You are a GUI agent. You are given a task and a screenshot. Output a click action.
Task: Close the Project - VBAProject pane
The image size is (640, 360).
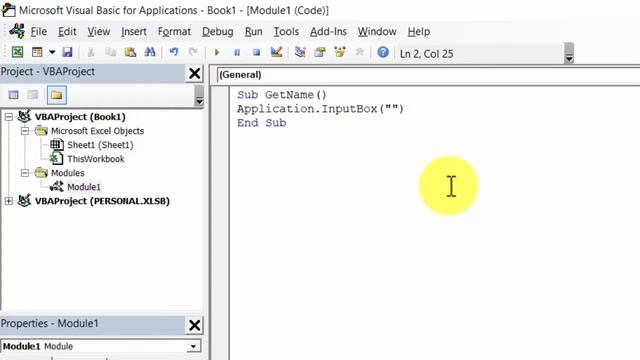click(194, 73)
